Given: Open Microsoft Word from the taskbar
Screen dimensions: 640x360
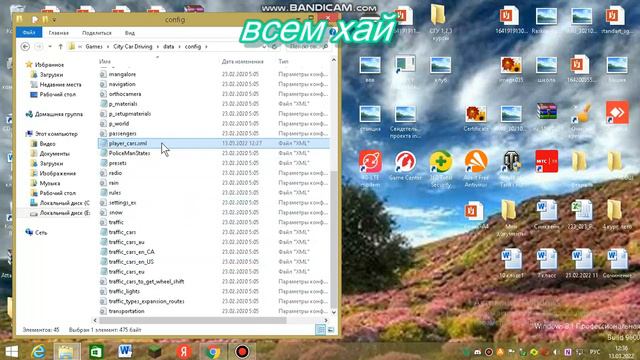Looking at the screenshot, I should (x=125, y=351).
